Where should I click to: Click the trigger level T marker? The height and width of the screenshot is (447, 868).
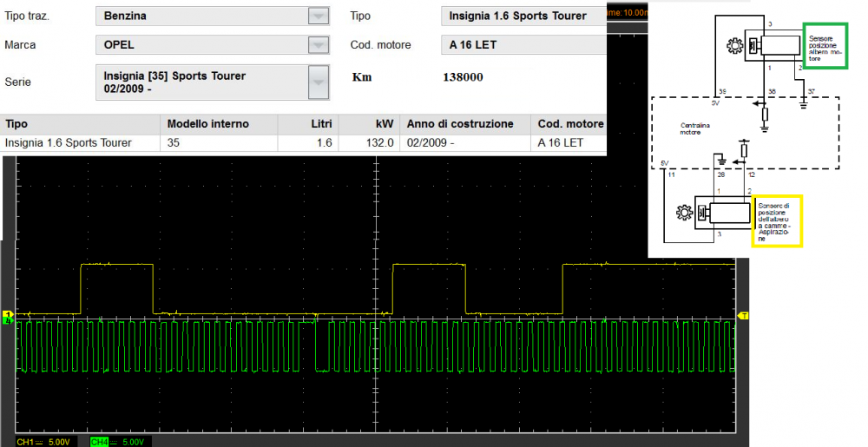[x=742, y=316]
